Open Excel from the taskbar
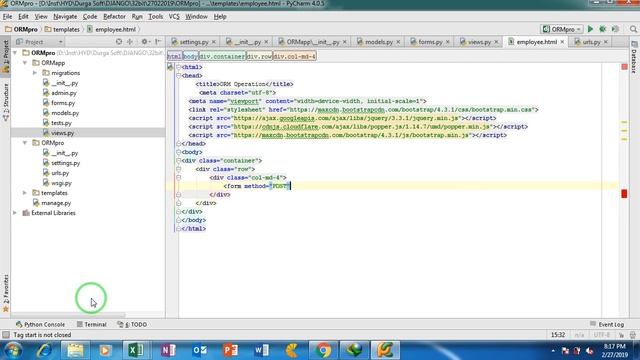Image resolution: width=640 pixels, height=360 pixels. (136, 350)
